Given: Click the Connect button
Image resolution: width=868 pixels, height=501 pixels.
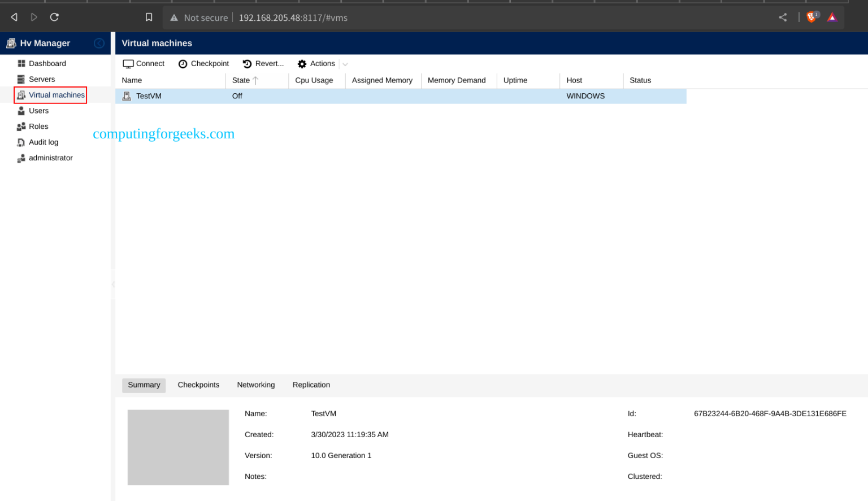Looking at the screenshot, I should click(144, 64).
